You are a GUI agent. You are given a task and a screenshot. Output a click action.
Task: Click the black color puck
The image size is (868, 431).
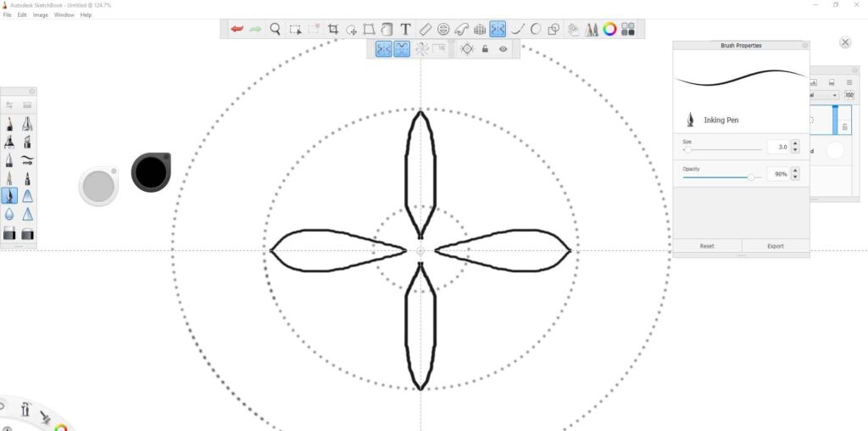(x=151, y=172)
